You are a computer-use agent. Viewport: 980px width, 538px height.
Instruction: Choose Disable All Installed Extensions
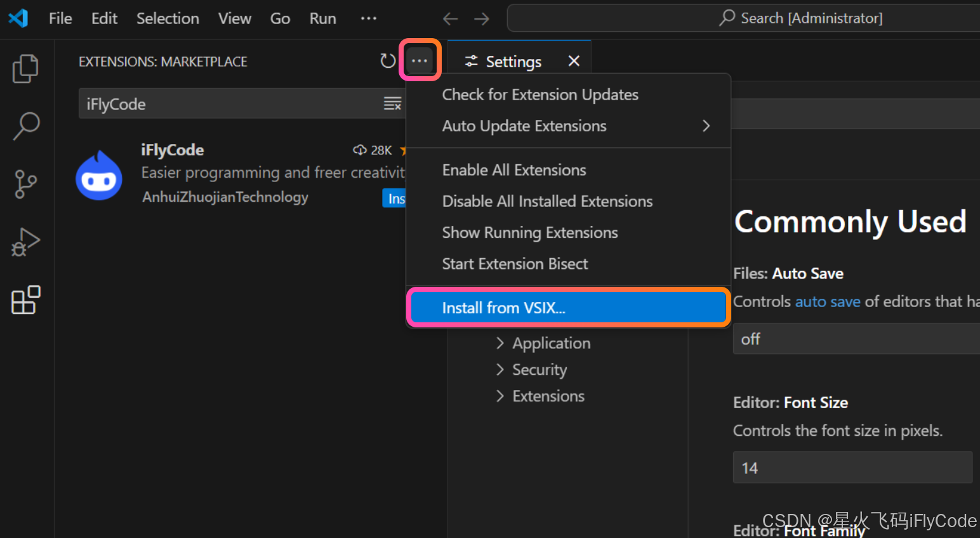568,201
